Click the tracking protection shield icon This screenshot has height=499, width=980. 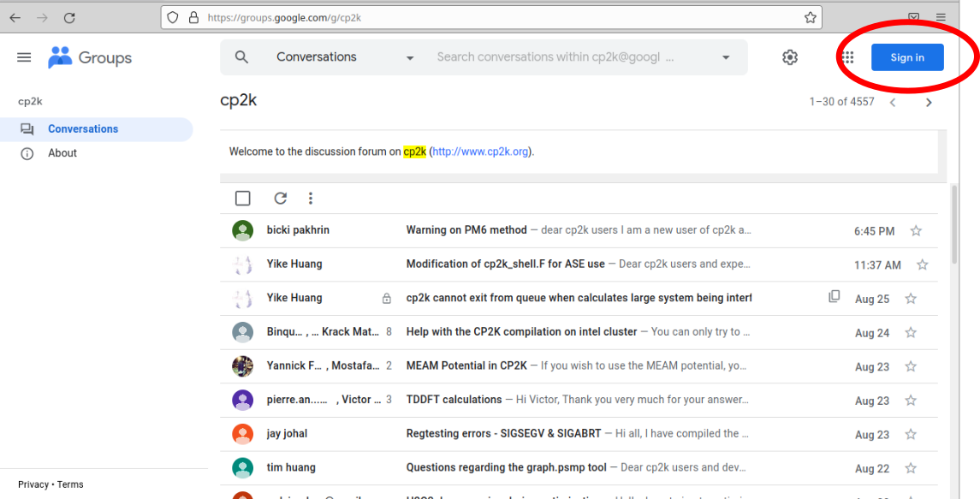174,17
